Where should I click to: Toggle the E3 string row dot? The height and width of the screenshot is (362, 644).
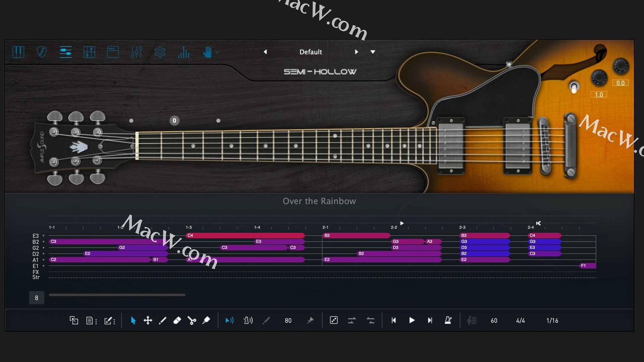click(x=44, y=236)
